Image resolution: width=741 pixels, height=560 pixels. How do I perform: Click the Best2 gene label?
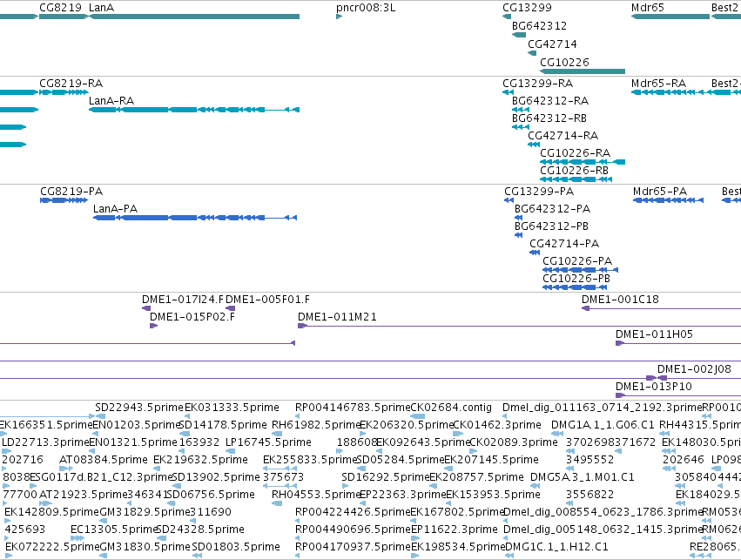pos(724,8)
